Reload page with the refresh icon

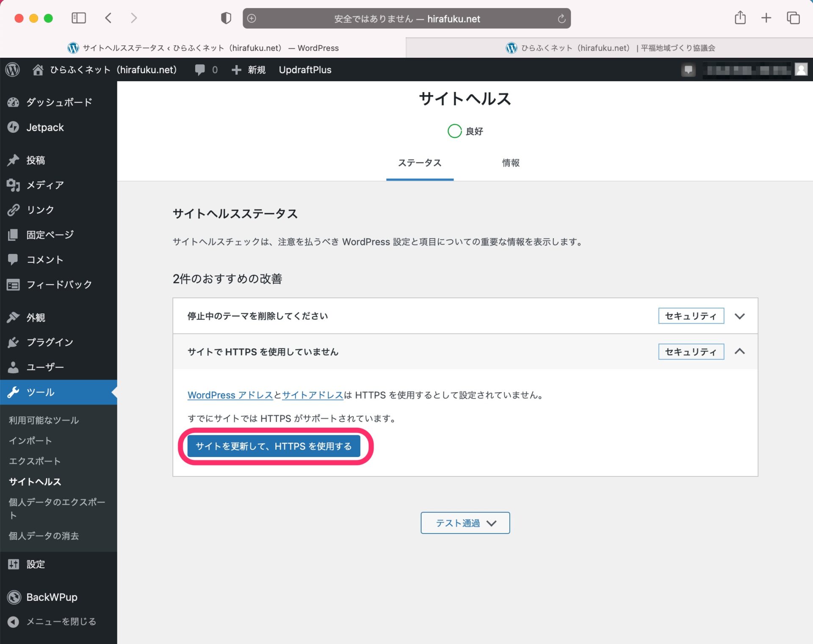[561, 19]
